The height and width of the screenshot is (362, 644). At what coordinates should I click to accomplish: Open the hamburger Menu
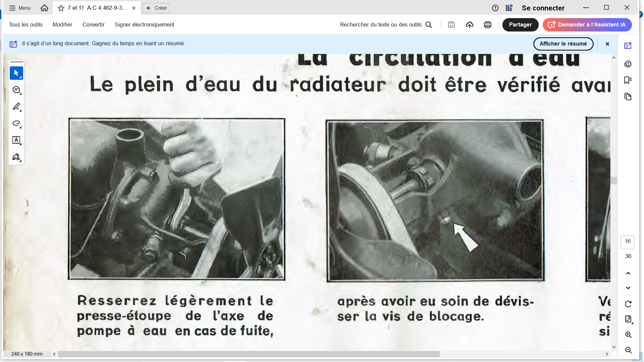point(20,8)
